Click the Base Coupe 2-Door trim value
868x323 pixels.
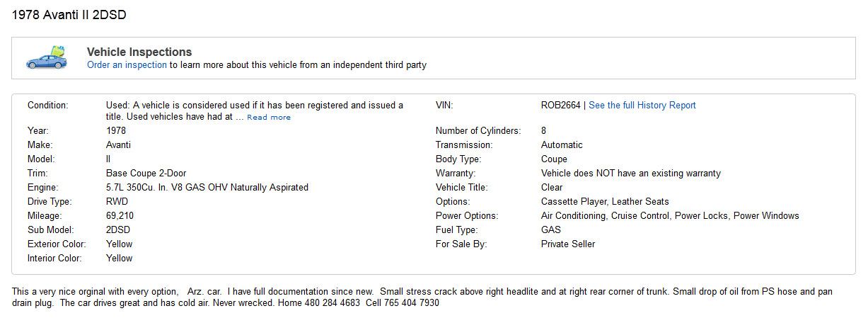146,174
